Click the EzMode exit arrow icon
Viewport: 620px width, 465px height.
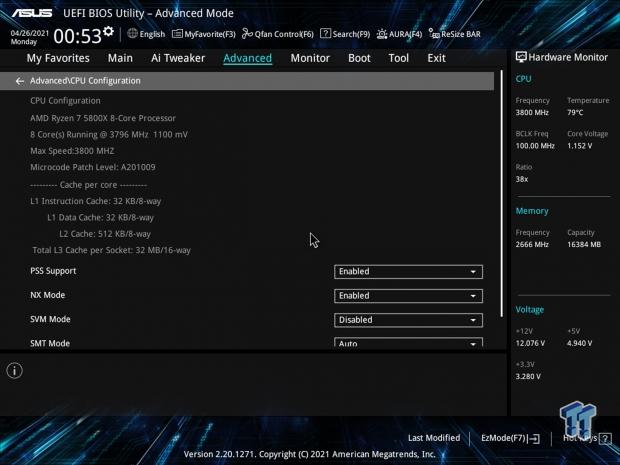pyautogui.click(x=534, y=438)
